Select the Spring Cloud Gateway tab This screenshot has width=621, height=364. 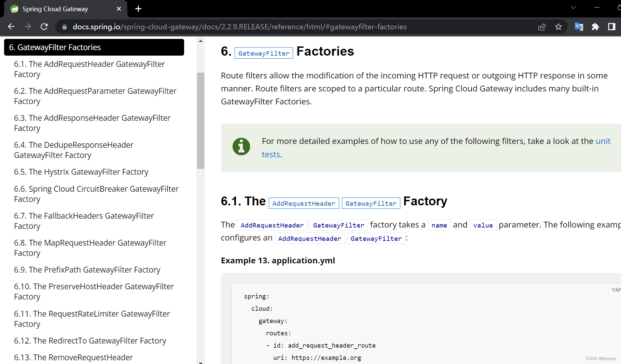click(x=65, y=9)
